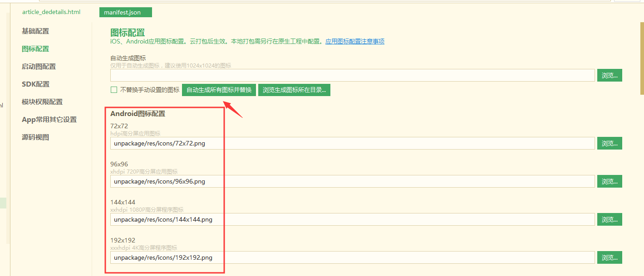
Task: Click the 72x72 icon path field
Action: pyautogui.click(x=352, y=143)
